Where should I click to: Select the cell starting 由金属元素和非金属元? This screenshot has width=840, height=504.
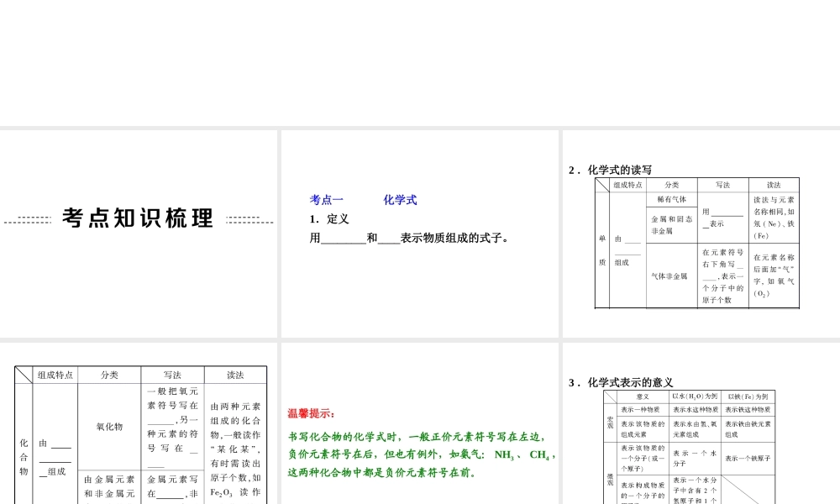[x=109, y=487]
